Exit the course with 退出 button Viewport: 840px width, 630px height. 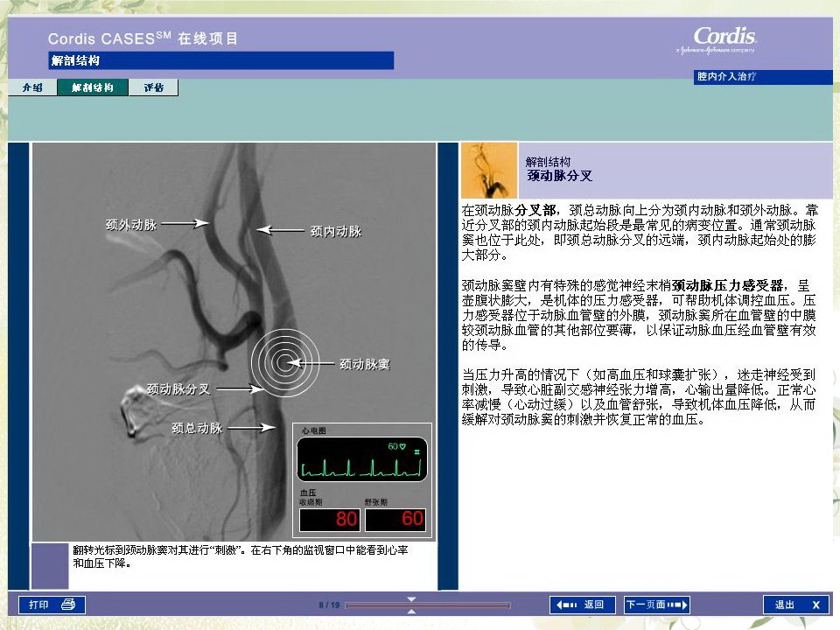click(797, 605)
